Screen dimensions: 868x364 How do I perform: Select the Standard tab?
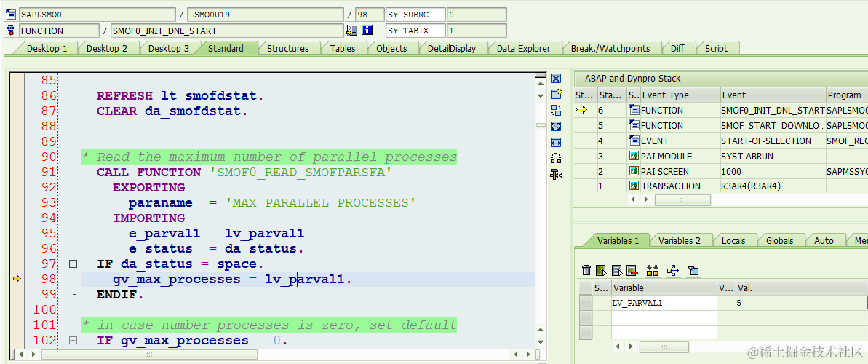click(x=226, y=48)
